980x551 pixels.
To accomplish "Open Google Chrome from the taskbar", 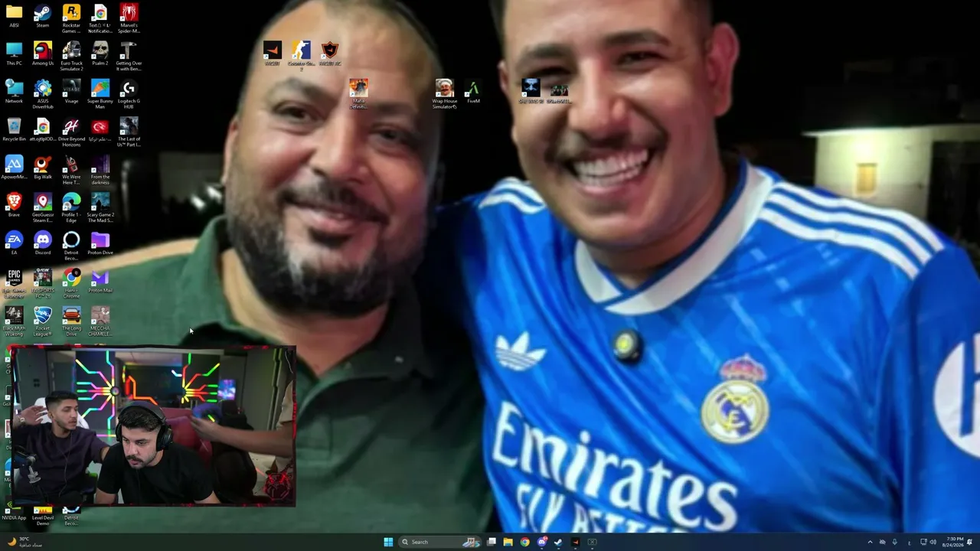I will pyautogui.click(x=524, y=542).
